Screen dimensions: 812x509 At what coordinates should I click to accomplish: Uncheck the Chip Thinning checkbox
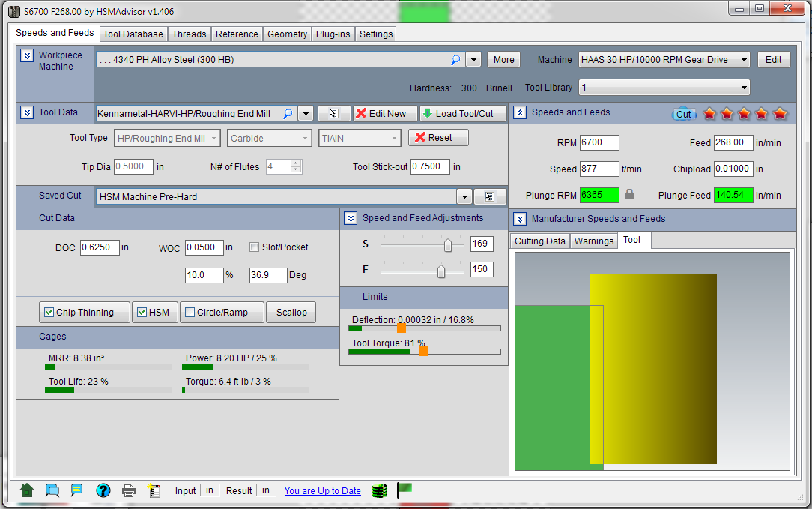tap(49, 312)
